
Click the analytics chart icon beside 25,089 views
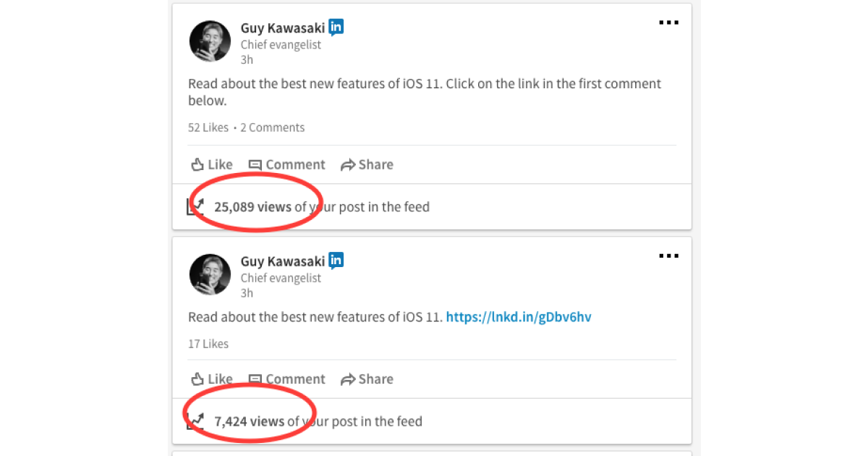(195, 207)
